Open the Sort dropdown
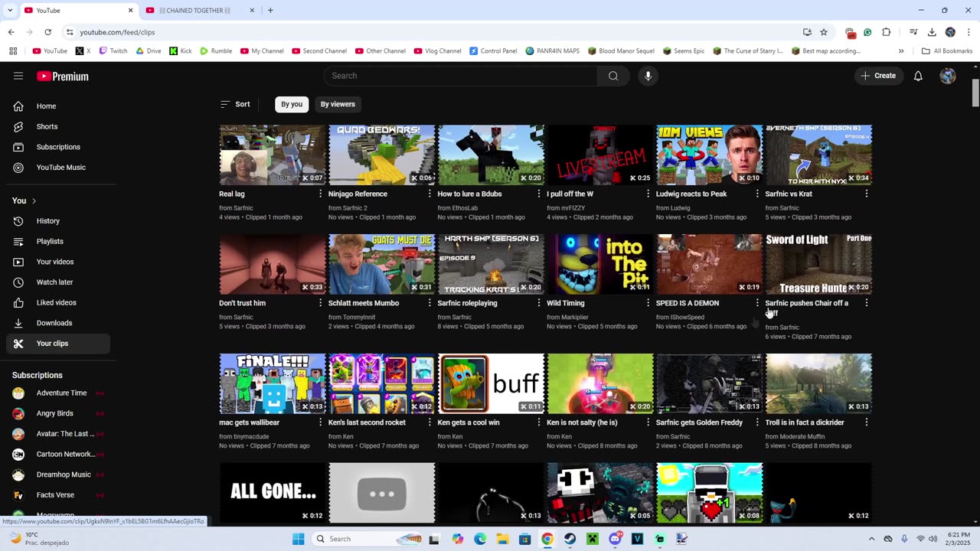This screenshot has height=551, width=980. click(235, 104)
